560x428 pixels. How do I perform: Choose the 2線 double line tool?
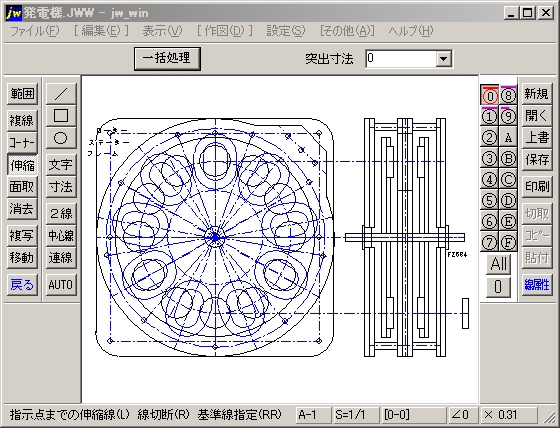click(x=61, y=214)
